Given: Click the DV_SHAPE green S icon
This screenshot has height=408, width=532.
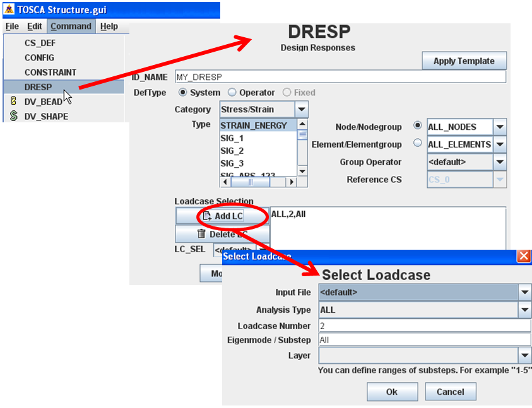Looking at the screenshot, I should click(x=14, y=116).
